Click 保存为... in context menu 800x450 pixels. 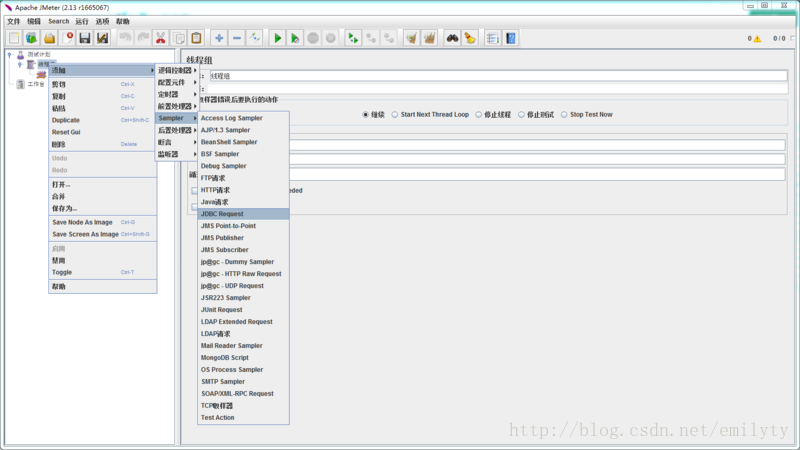click(102, 208)
